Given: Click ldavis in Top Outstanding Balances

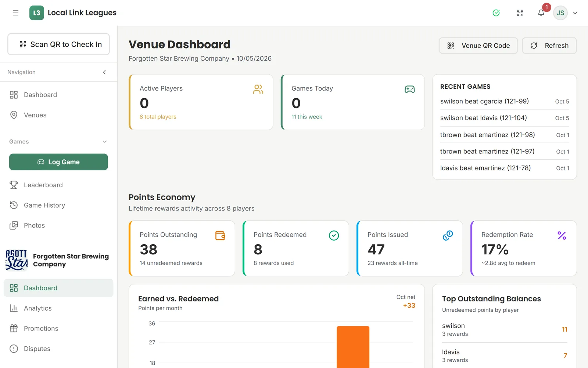Looking at the screenshot, I should 505,355.
